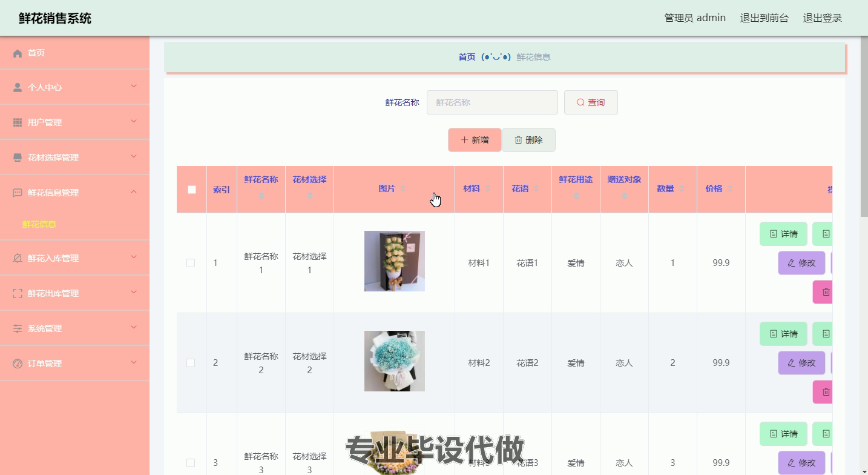Viewport: 868px width, 475px height.
Task: Click cell 花语2 in row 2
Action: click(x=527, y=363)
